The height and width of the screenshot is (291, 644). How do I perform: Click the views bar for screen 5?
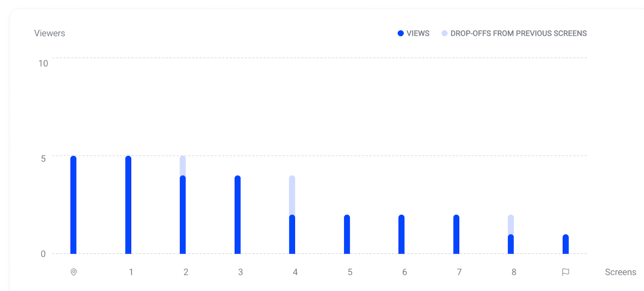coord(347,234)
